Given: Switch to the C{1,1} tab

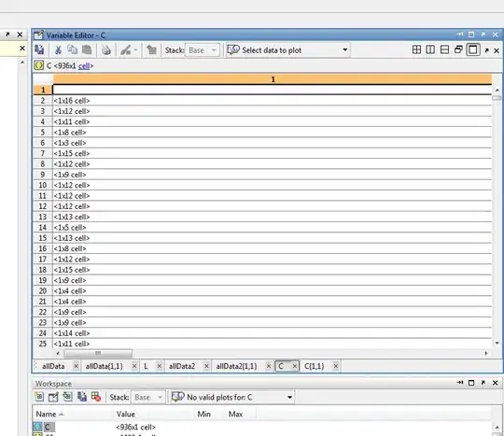Looking at the screenshot, I should (314, 366).
